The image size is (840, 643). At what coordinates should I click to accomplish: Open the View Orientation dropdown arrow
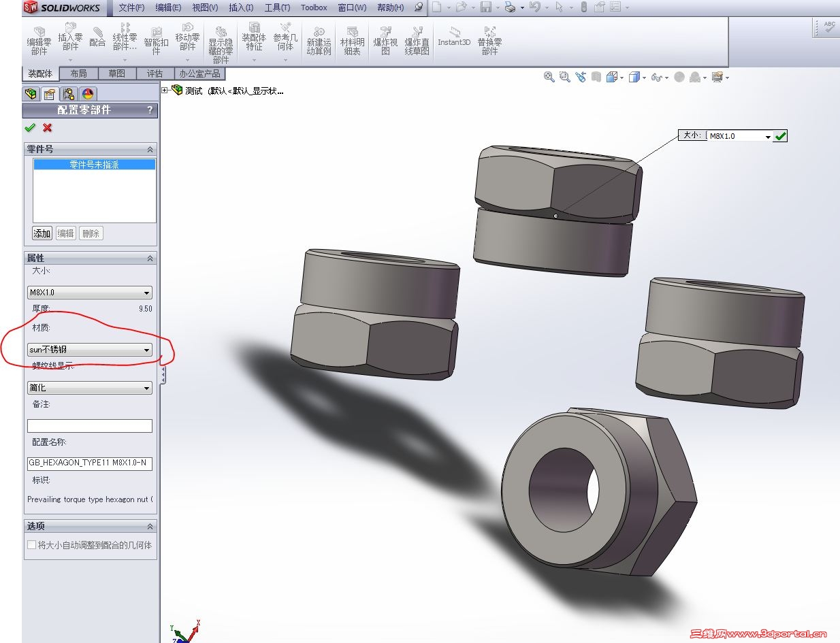(620, 78)
